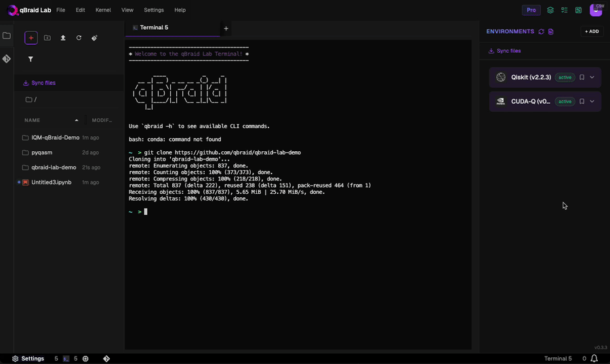The image size is (610, 364).
Task: Click the ENVIRONMENTS panel heading
Action: tap(510, 31)
